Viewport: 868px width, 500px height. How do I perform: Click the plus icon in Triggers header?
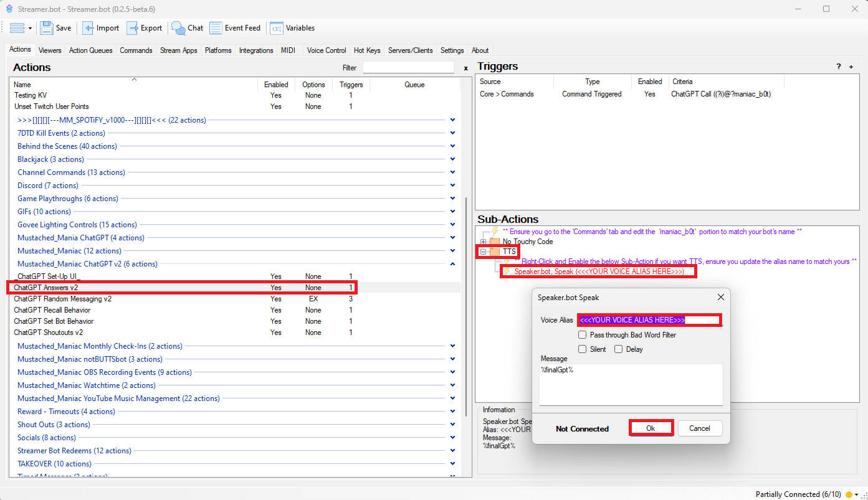pyautogui.click(x=851, y=67)
